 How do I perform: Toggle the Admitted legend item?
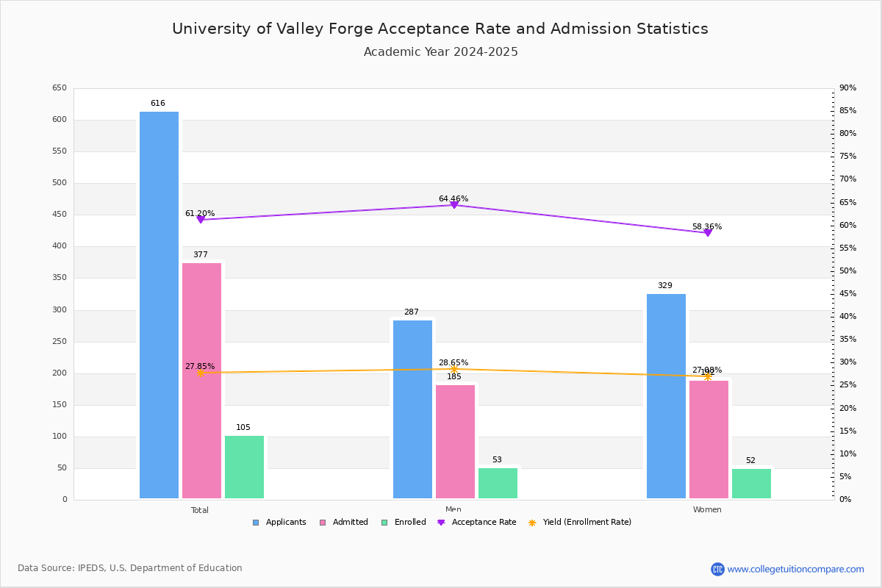coord(344,523)
